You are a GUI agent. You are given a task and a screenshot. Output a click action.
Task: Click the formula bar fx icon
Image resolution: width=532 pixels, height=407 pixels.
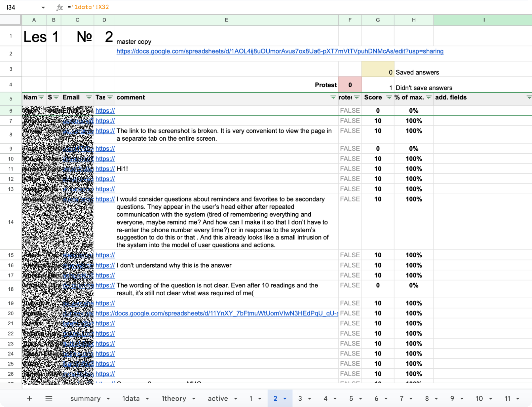(60, 7)
